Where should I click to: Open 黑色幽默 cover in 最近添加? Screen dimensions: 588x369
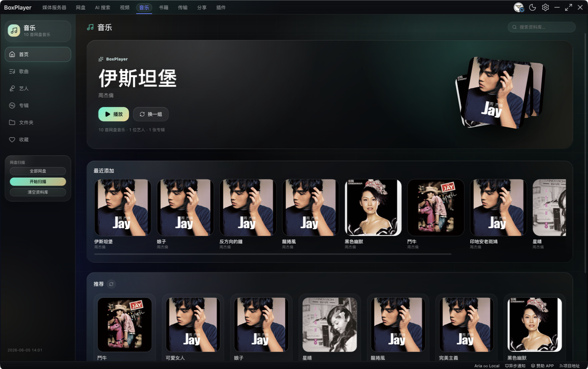(373, 208)
